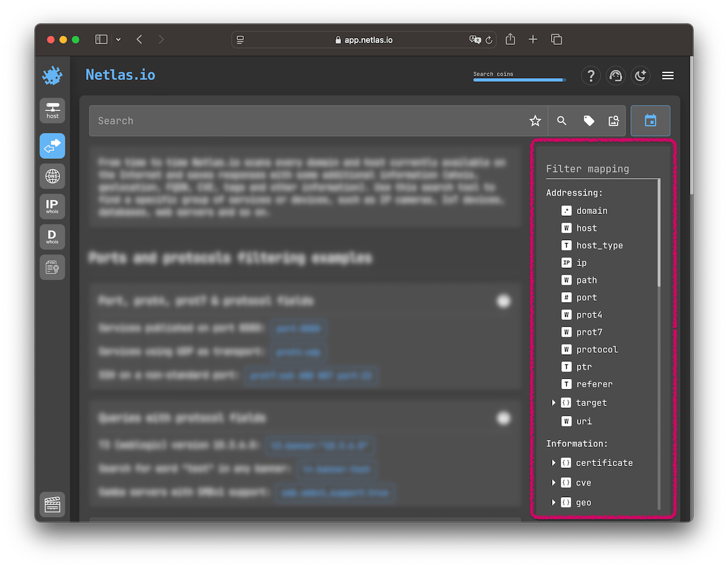Expand the target field group
The height and width of the screenshot is (568, 728).
[x=553, y=403]
